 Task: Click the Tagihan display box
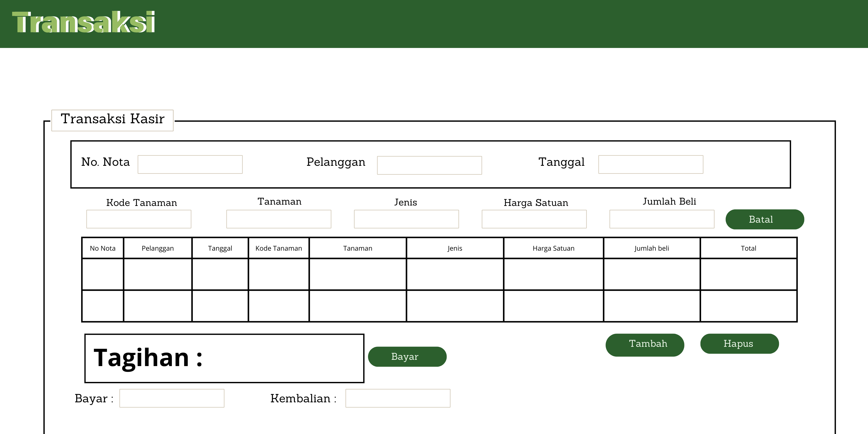point(224,358)
